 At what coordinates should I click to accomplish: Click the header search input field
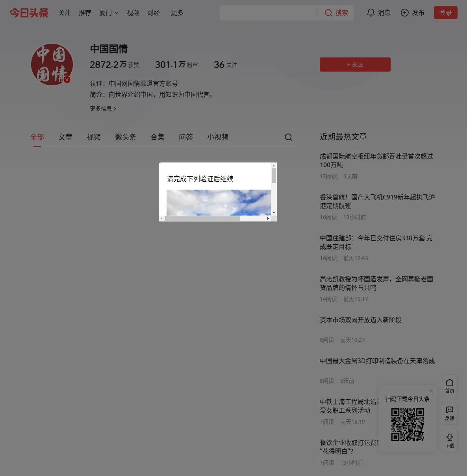coord(269,13)
